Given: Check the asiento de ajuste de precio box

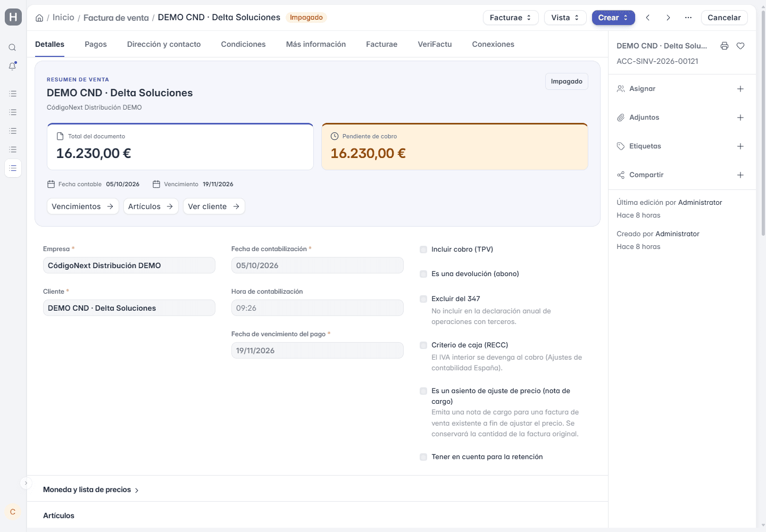Looking at the screenshot, I should tap(423, 391).
